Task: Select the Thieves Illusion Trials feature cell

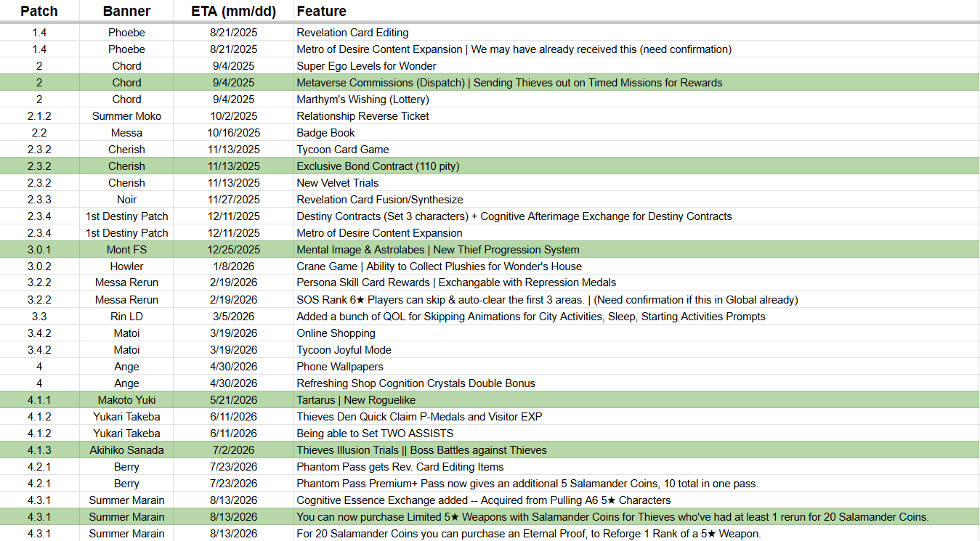Action: [636, 450]
